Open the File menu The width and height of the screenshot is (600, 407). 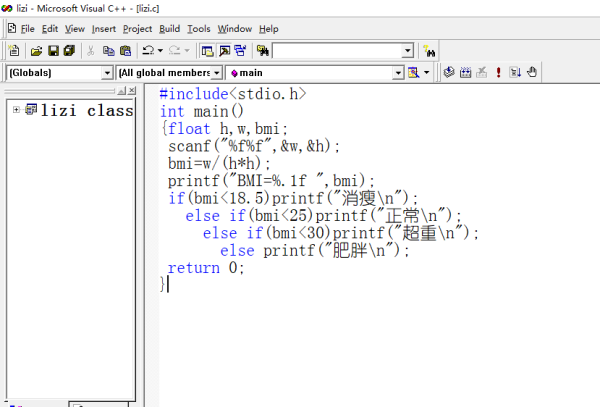pyautogui.click(x=28, y=29)
